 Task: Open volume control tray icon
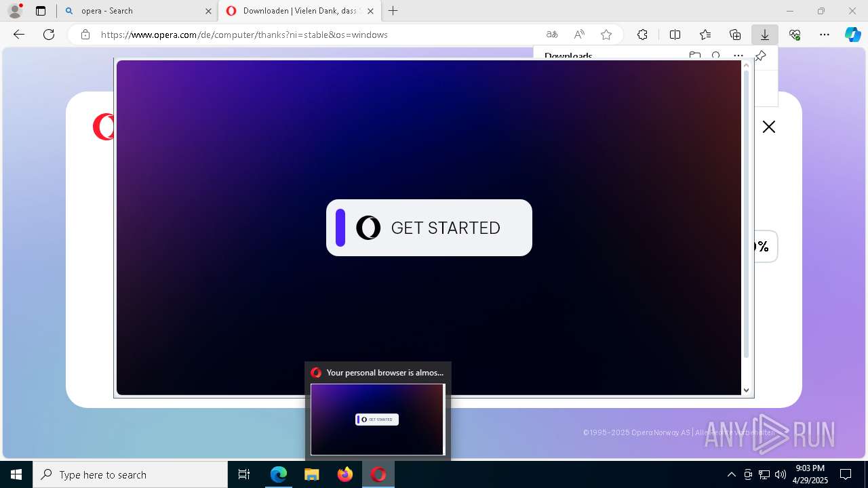tap(781, 474)
